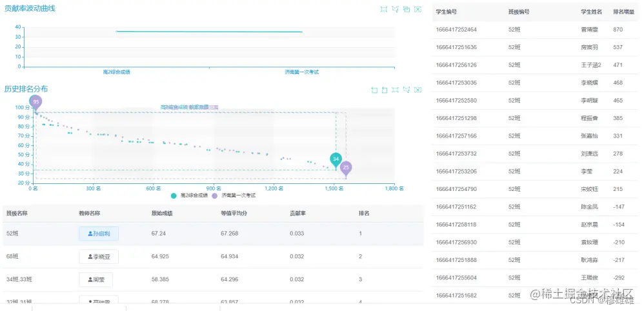Toggle 济南第一次考试 legend series
Screen dimensions: 644x311
[234, 196]
